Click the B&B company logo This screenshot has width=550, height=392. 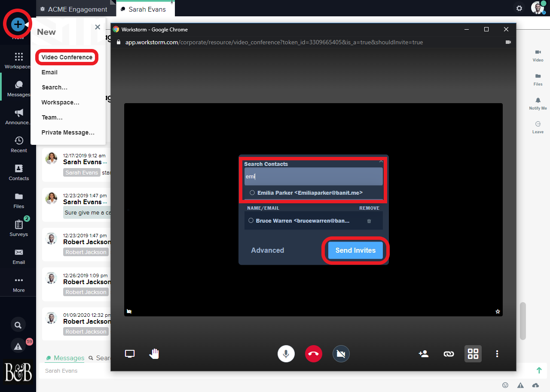click(18, 372)
